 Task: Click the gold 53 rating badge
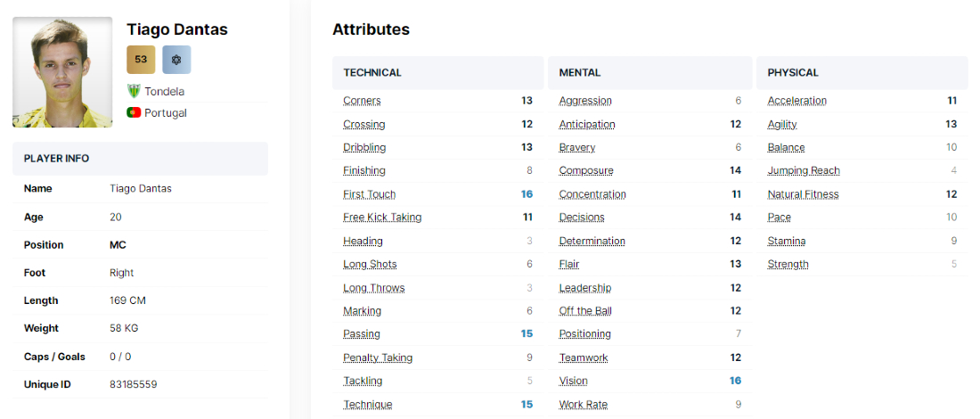tap(141, 59)
